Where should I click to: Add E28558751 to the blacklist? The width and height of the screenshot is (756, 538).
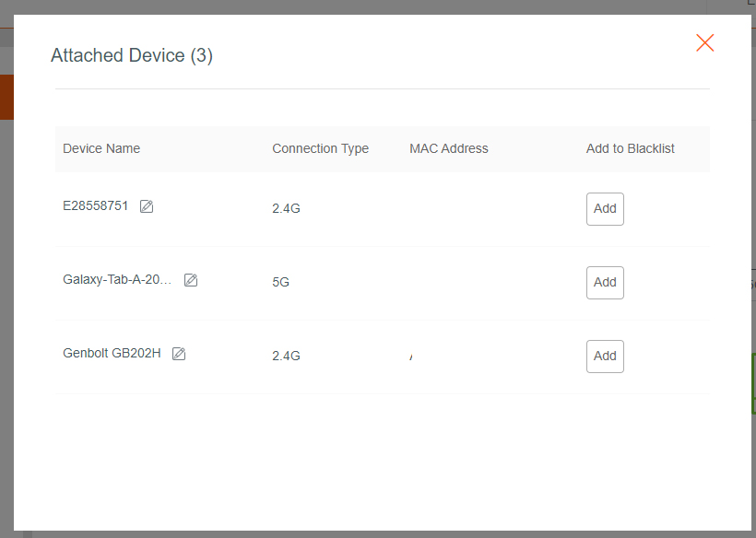tap(605, 209)
